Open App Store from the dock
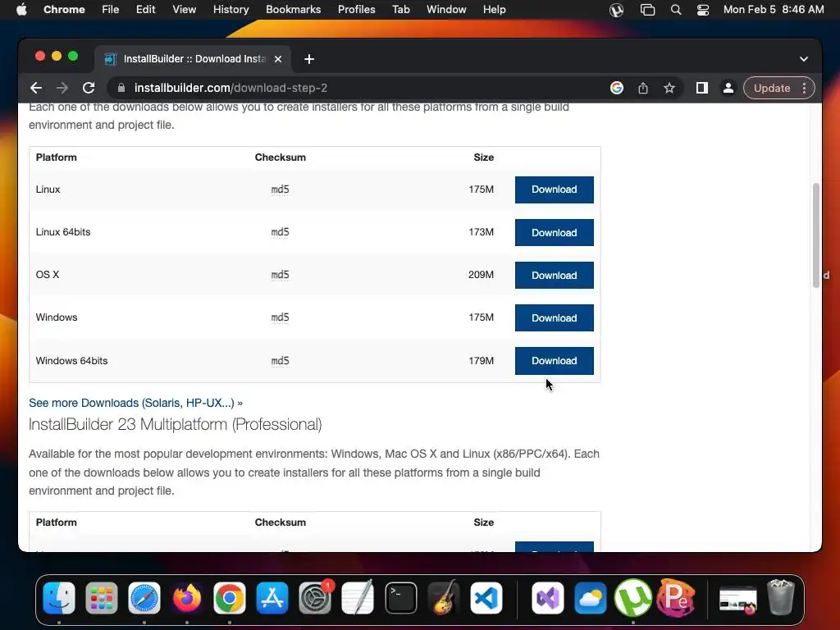 coord(272,598)
